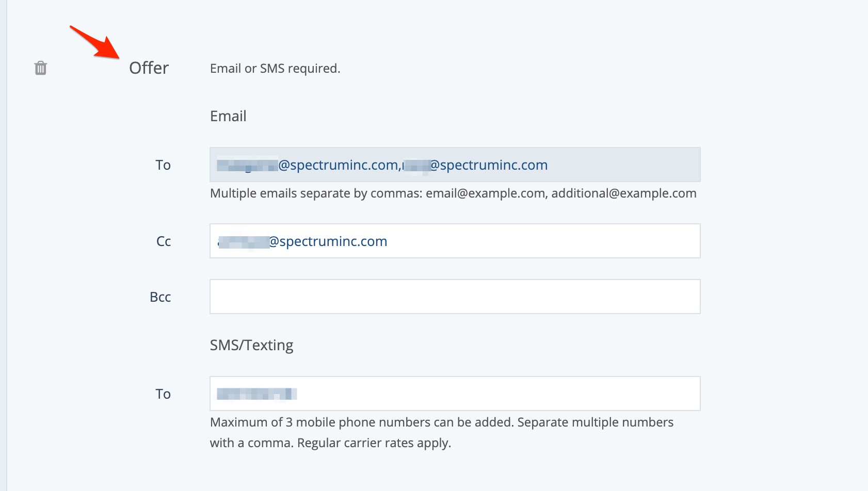Click the second spectruminc.com address in To
The image size is (868, 491).
pos(476,165)
